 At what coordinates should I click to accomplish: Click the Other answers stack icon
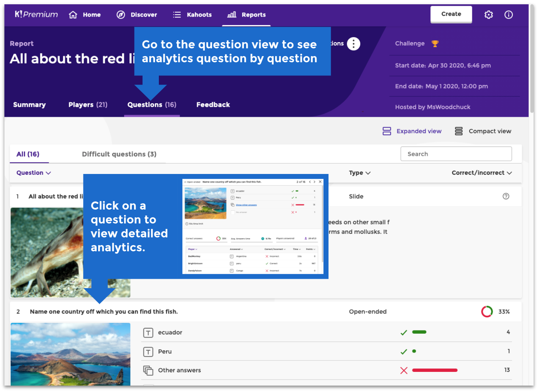[148, 370]
